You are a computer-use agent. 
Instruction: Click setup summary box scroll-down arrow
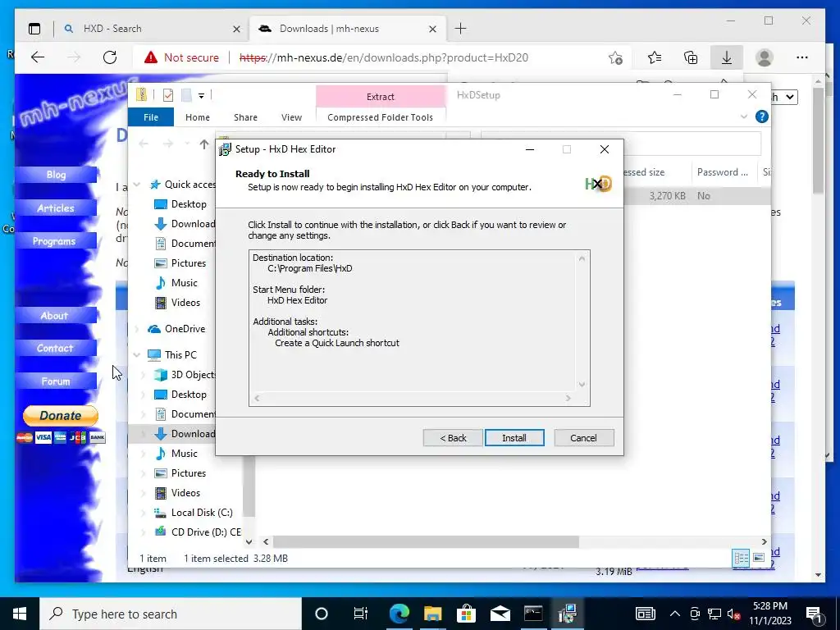coord(582,384)
